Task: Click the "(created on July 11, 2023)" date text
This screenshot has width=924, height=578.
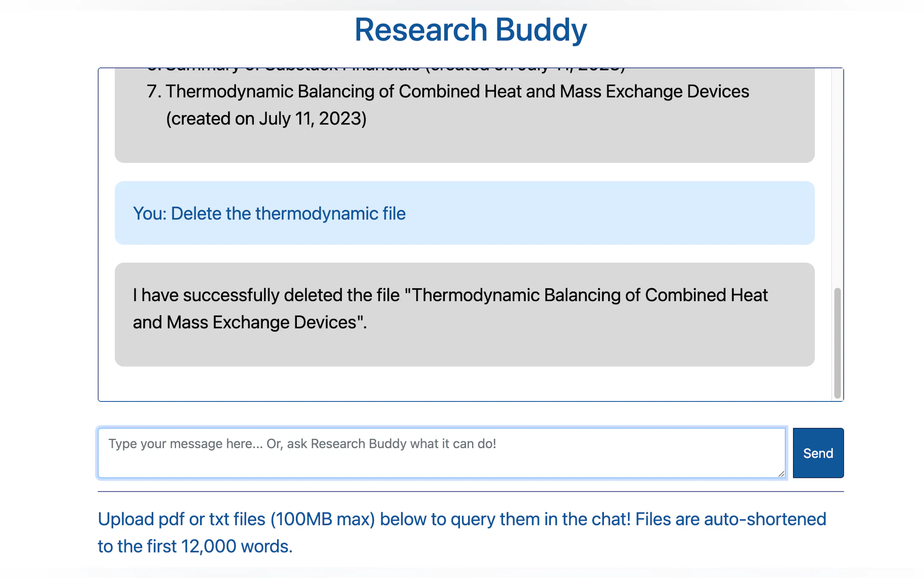Action: point(266,119)
